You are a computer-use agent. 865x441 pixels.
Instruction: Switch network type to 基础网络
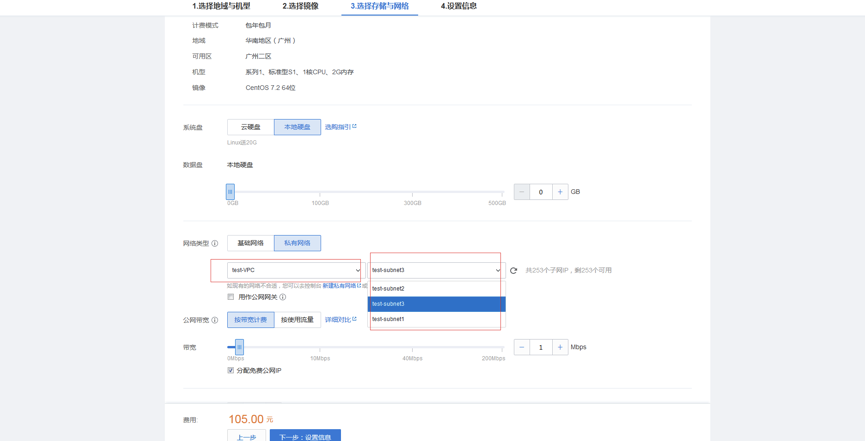250,243
